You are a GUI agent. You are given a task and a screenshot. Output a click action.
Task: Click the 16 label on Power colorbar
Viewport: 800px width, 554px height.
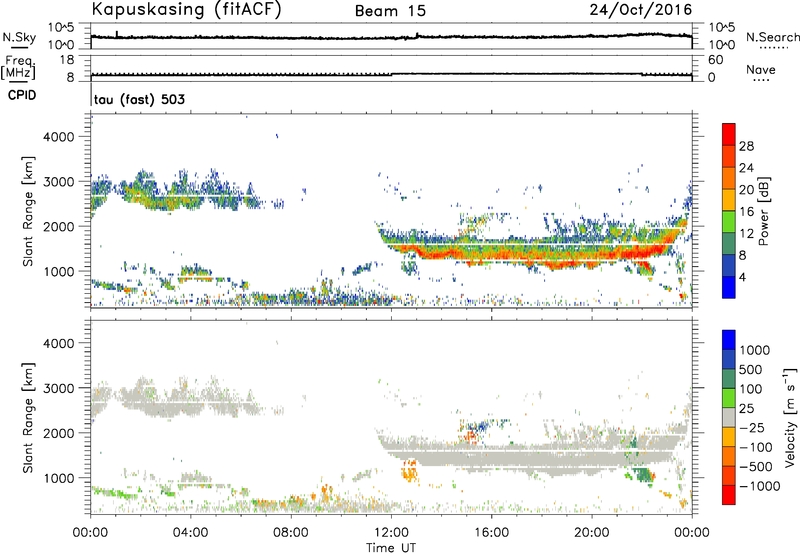coord(746,212)
